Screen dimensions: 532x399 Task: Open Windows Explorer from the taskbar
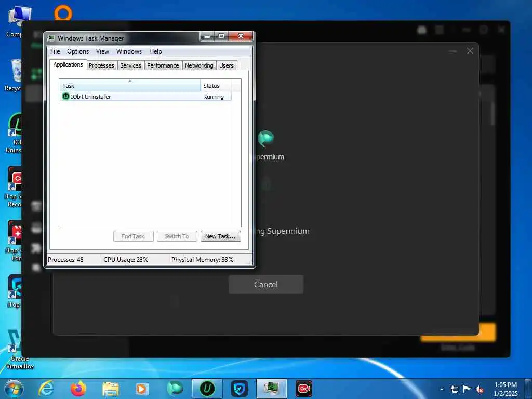[111, 389]
